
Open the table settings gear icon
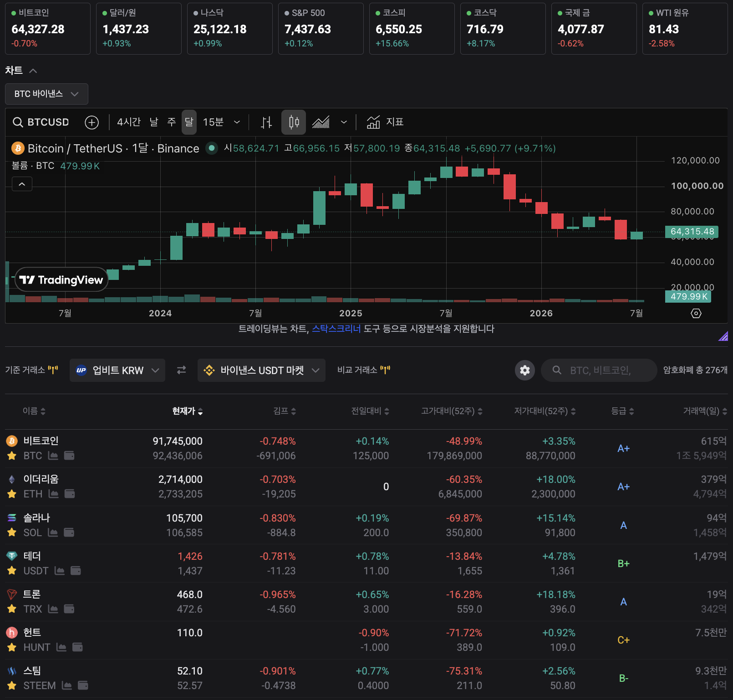525,370
